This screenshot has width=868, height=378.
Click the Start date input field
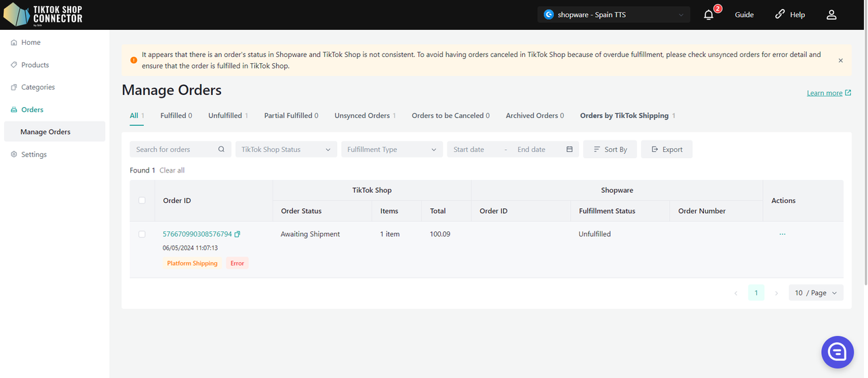[474, 149]
